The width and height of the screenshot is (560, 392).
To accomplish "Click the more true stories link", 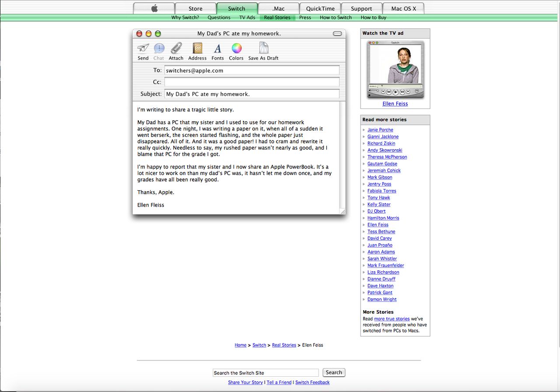I will [x=392, y=319].
